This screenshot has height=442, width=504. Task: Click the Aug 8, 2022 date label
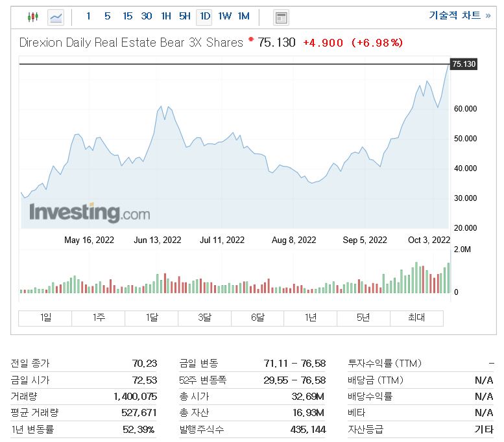[294, 240]
